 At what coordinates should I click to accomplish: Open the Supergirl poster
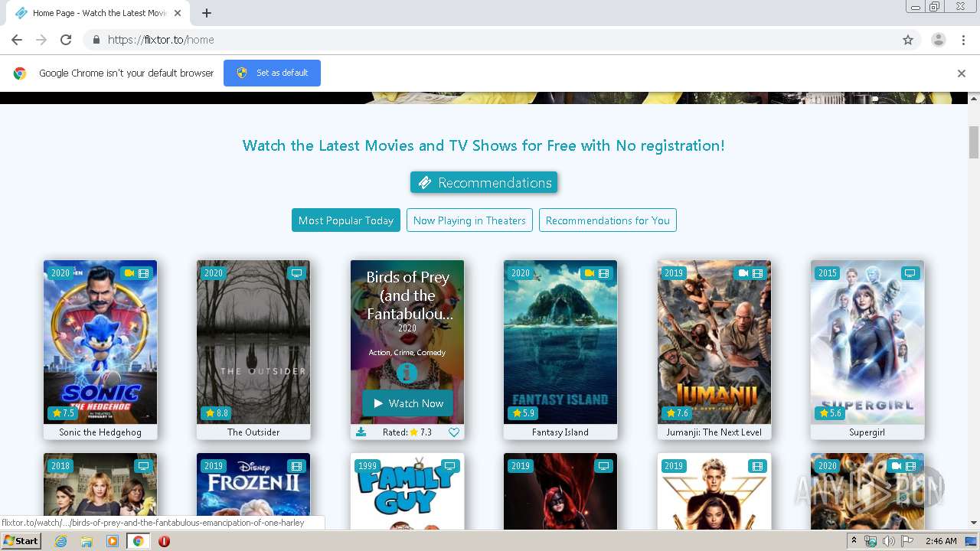pyautogui.click(x=867, y=342)
